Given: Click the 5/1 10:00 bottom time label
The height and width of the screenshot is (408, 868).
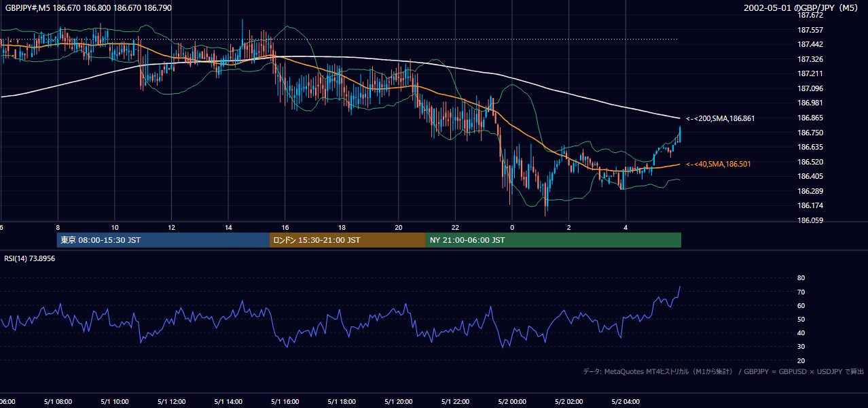Looking at the screenshot, I should click(114, 402).
